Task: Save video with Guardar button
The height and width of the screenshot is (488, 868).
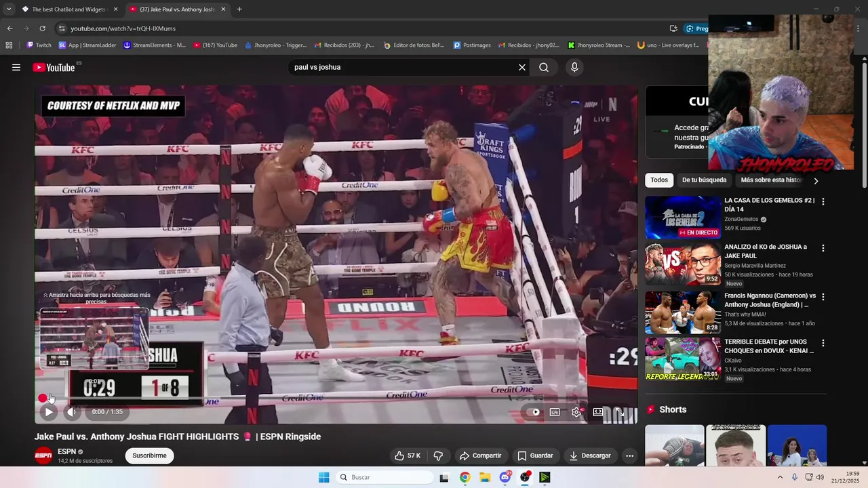Action: click(x=535, y=455)
